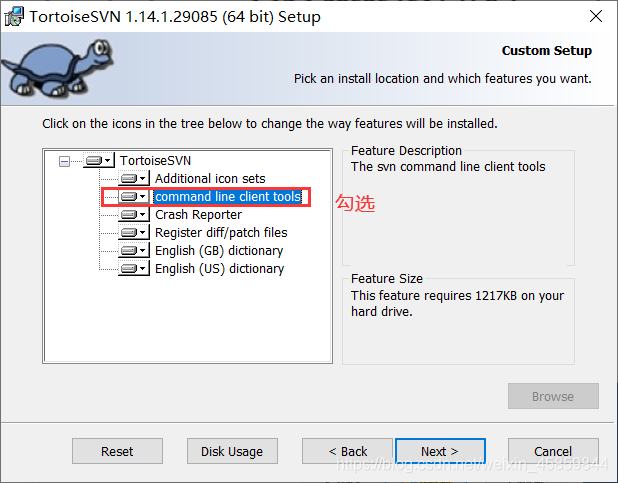Select the English (GB) dictionary label
This screenshot has width=618, height=483.
point(219,251)
